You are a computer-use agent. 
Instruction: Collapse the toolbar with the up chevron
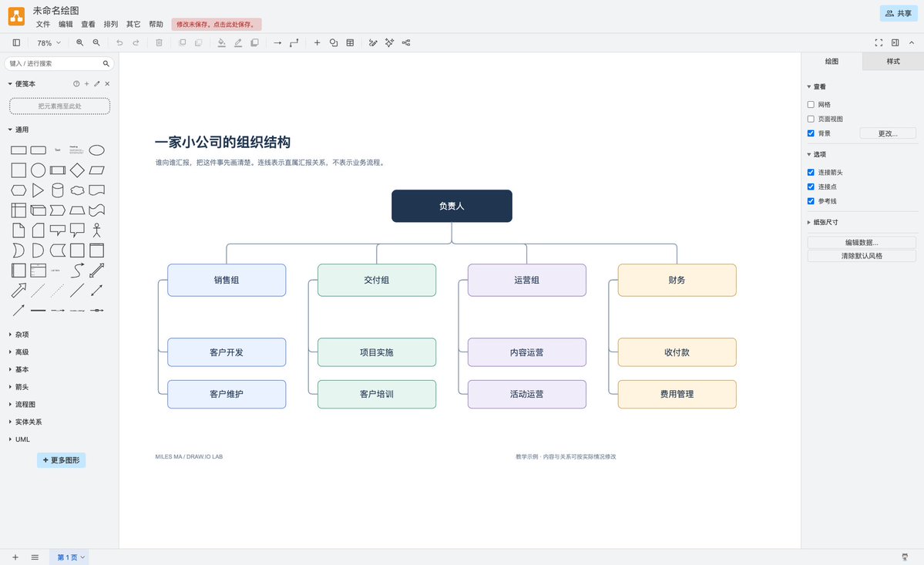[x=912, y=43]
